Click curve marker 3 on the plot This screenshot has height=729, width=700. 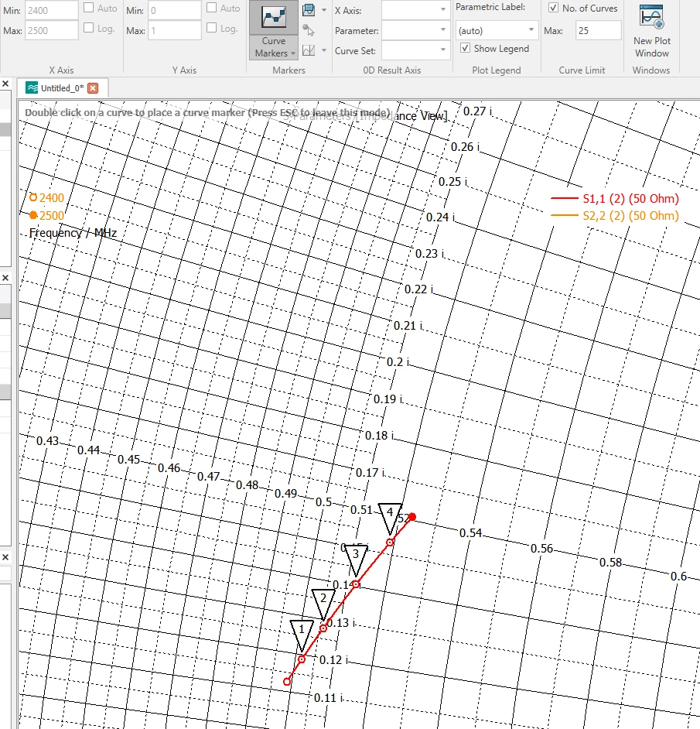tap(356, 560)
